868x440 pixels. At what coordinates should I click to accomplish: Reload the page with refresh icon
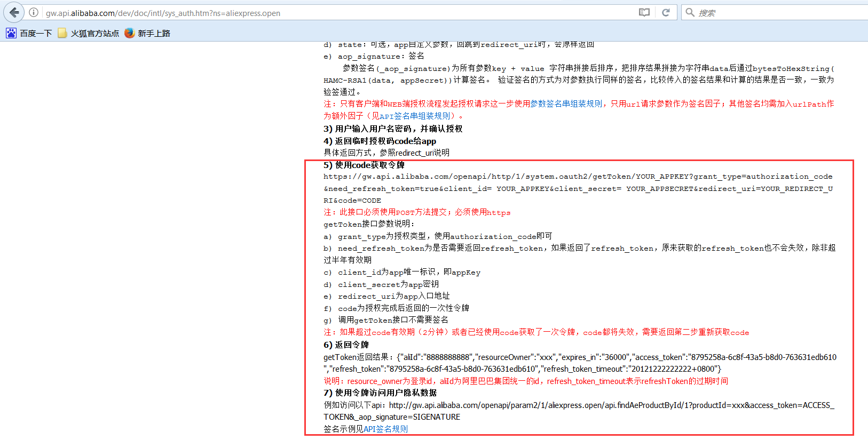(x=666, y=13)
